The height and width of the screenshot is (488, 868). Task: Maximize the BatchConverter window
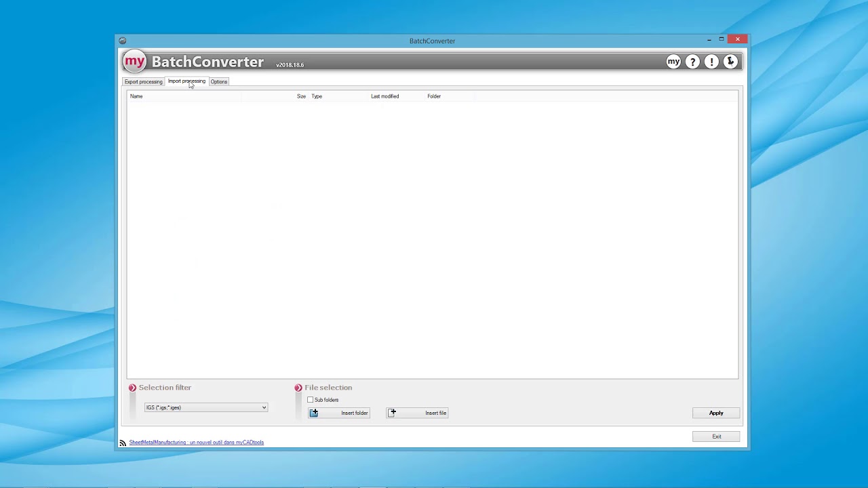tap(722, 39)
